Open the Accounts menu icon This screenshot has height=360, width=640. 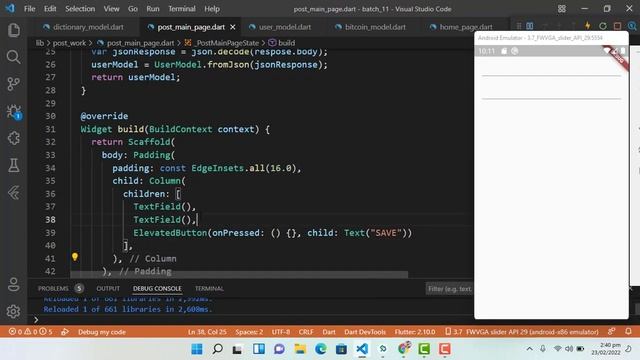tap(13, 284)
